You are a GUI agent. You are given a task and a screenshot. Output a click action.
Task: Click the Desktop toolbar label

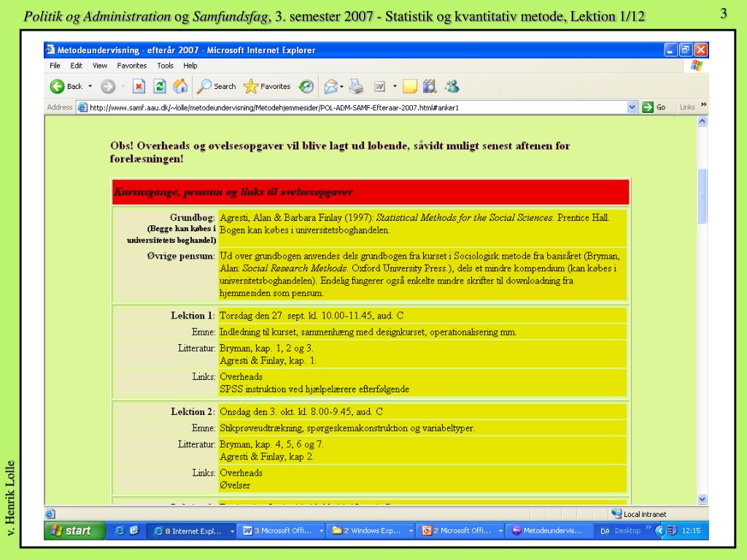(x=627, y=531)
